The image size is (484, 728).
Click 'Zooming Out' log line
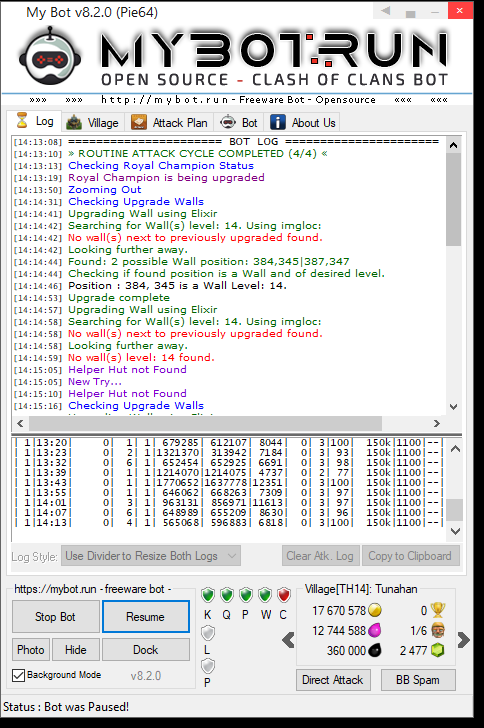[105, 189]
